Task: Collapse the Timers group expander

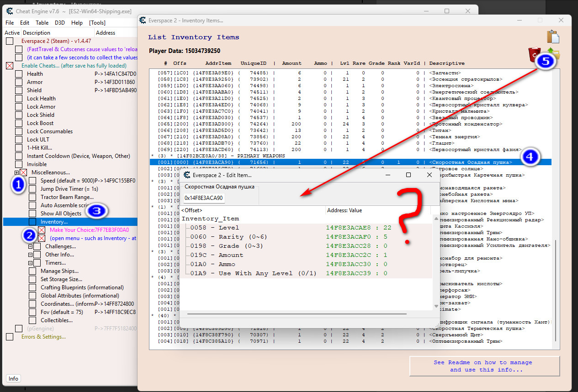Action: [31, 263]
